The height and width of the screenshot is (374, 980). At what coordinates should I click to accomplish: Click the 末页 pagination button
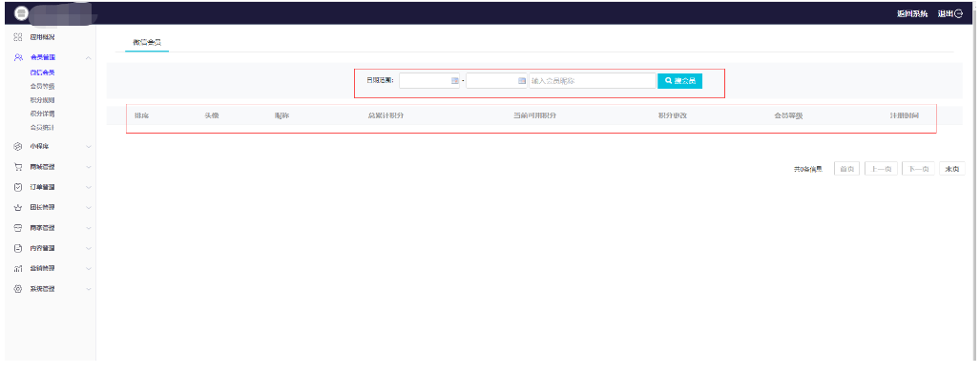[952, 169]
